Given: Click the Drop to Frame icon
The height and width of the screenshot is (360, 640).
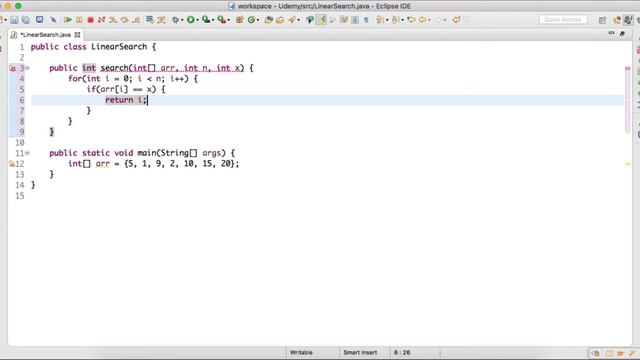Looking at the screenshot, I should coord(150,20).
